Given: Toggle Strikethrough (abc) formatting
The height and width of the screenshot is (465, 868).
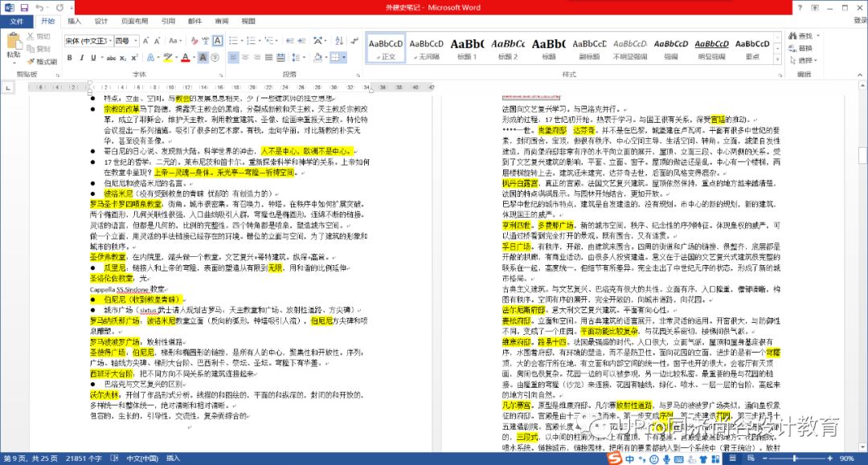Looking at the screenshot, I should coord(111,58).
